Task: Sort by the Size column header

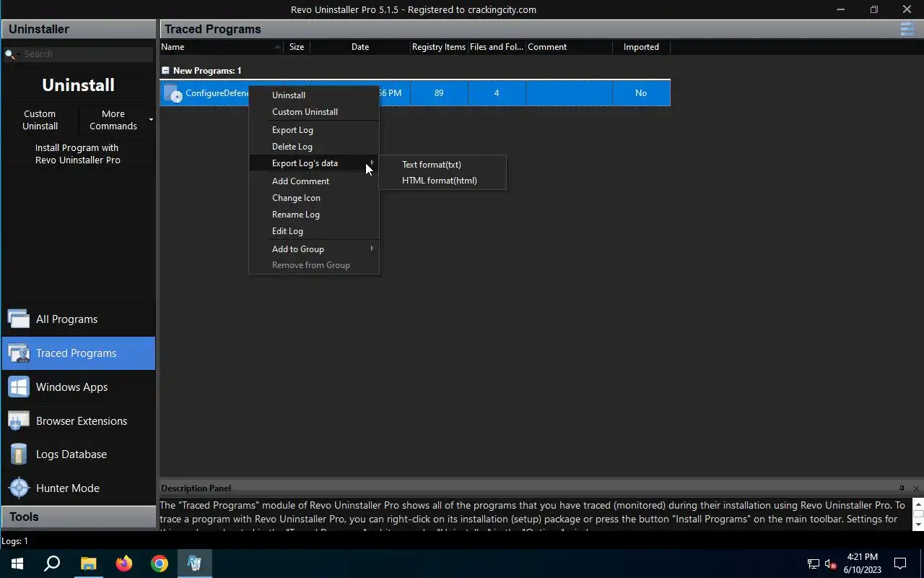Action: click(x=297, y=47)
